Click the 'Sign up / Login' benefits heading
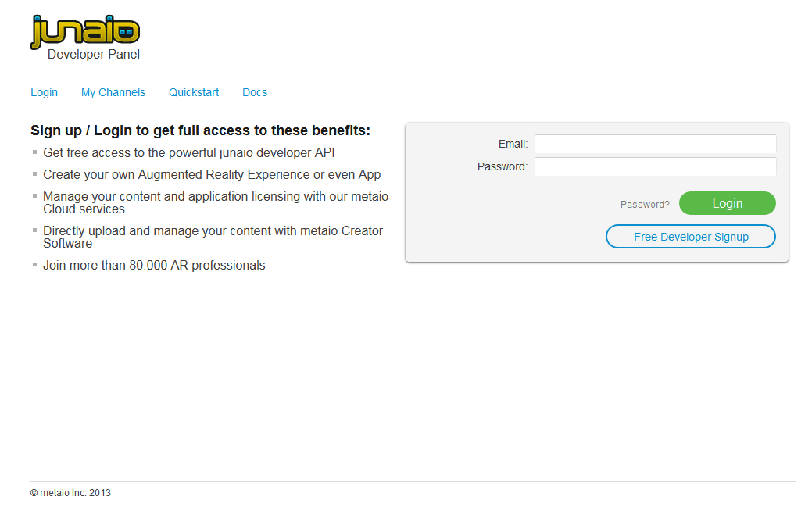 (200, 130)
